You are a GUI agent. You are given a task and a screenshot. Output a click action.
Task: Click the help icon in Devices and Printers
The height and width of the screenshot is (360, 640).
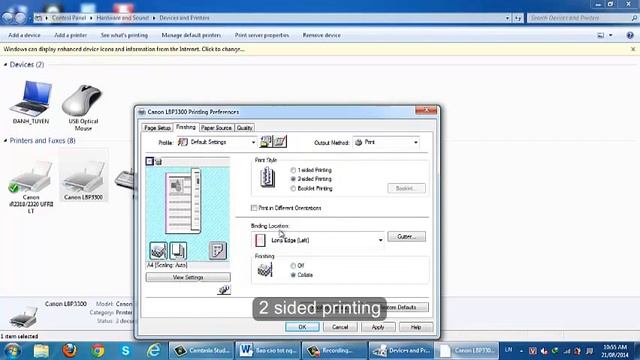pos(630,35)
